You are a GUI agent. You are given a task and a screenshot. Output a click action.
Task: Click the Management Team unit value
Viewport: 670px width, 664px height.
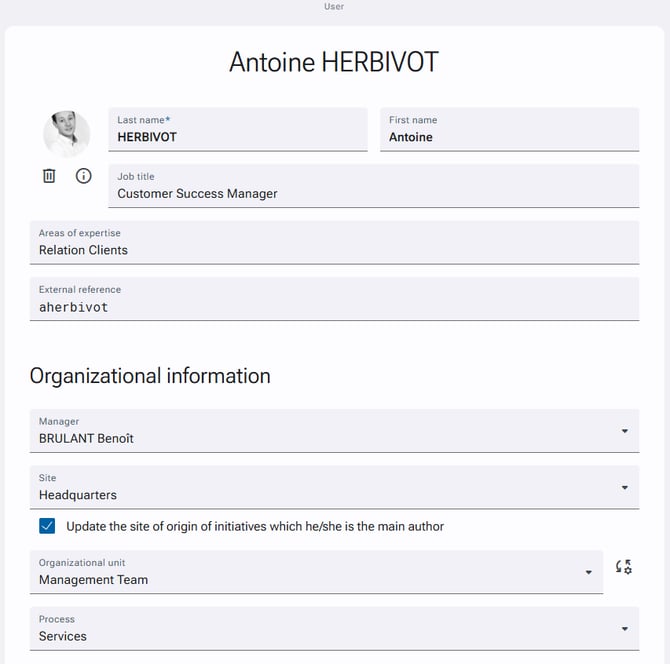[x=94, y=580]
